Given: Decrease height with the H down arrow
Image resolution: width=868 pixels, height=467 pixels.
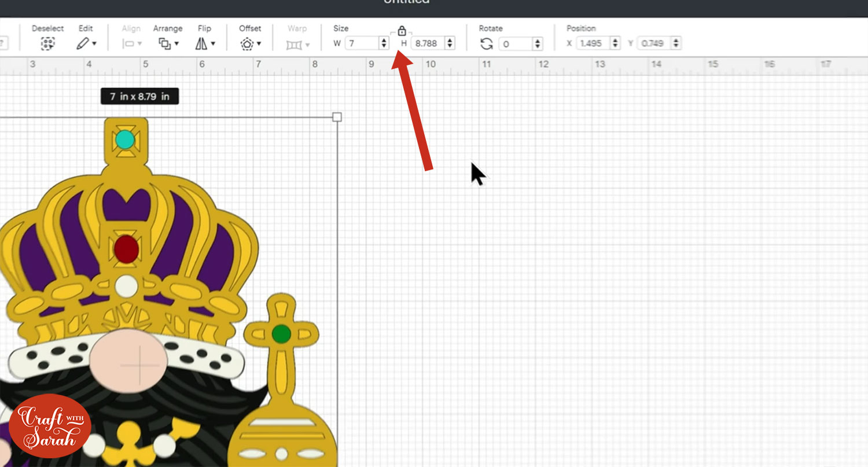Looking at the screenshot, I should pyautogui.click(x=450, y=46).
